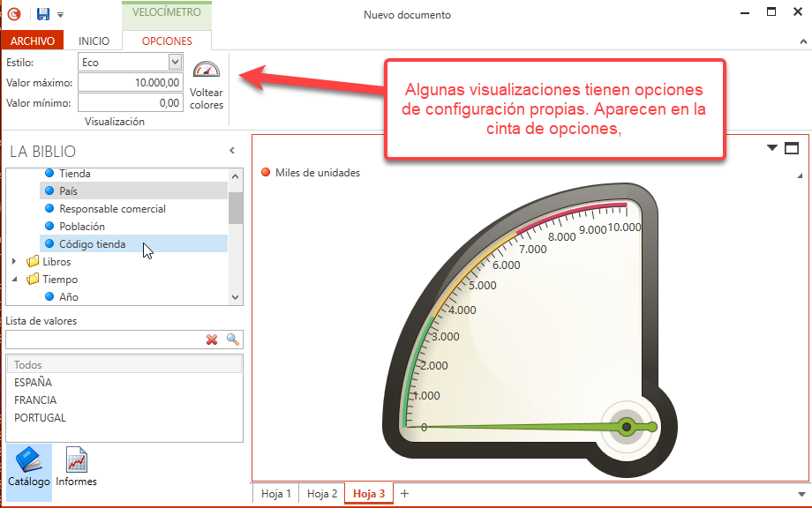Click the save disk icon

point(43,14)
